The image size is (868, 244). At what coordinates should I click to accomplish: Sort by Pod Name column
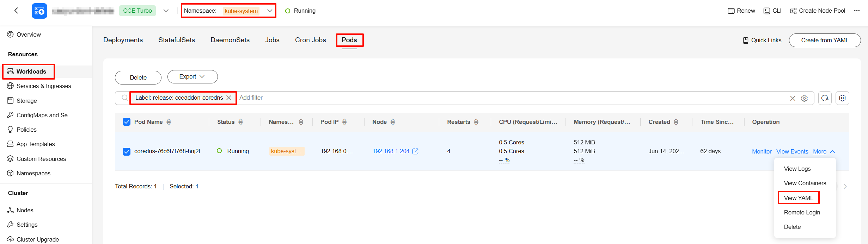(169, 122)
